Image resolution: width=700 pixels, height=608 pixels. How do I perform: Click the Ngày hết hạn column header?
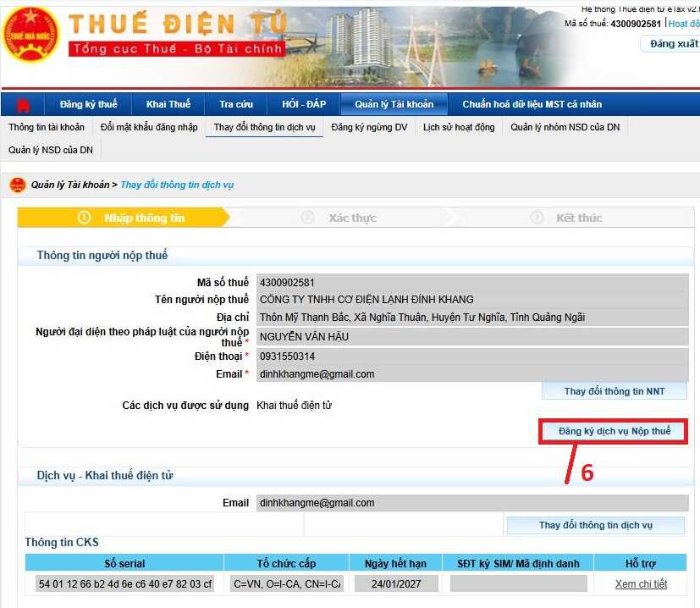click(x=395, y=563)
